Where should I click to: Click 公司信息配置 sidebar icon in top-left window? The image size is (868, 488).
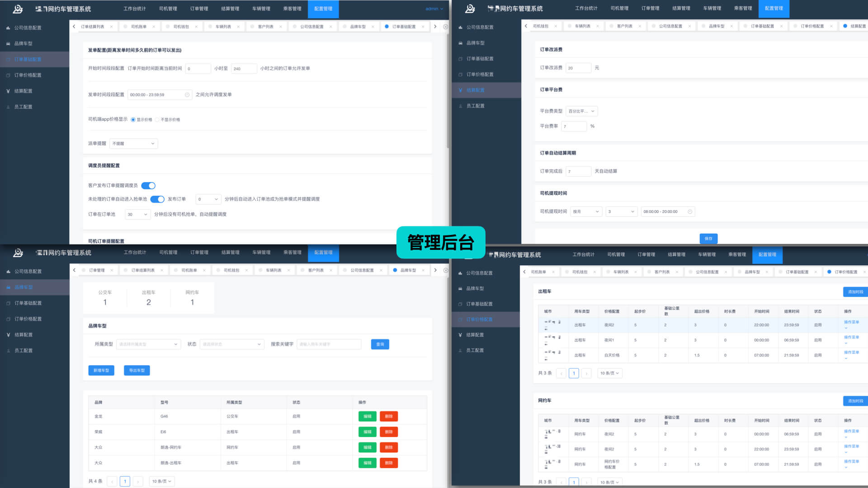tap(8, 28)
